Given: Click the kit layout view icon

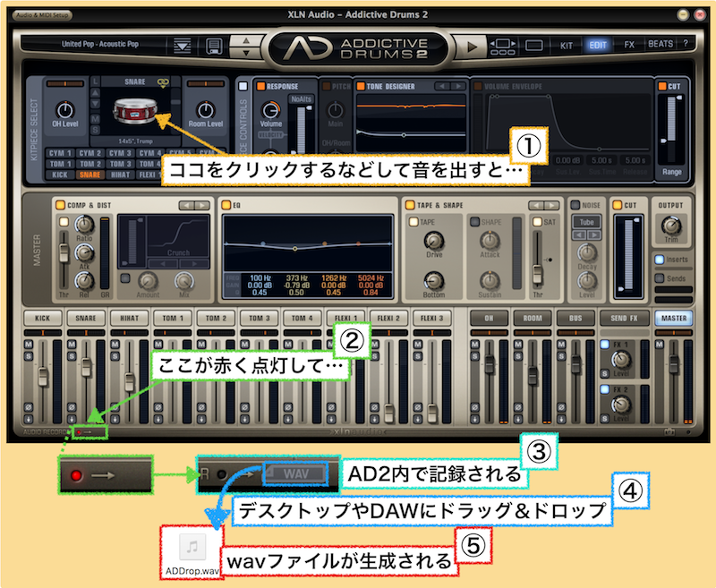Looking at the screenshot, I should coord(502,47).
